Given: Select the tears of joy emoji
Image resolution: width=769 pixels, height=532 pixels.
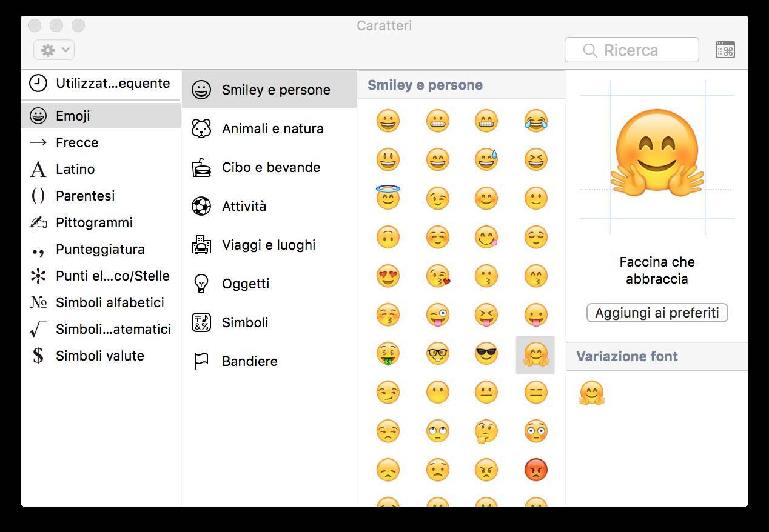Looking at the screenshot, I should coord(536,121).
